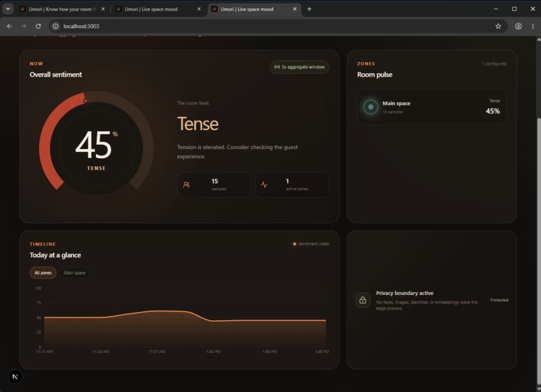Click the broadcast icon in aggregate badge

[x=277, y=67]
